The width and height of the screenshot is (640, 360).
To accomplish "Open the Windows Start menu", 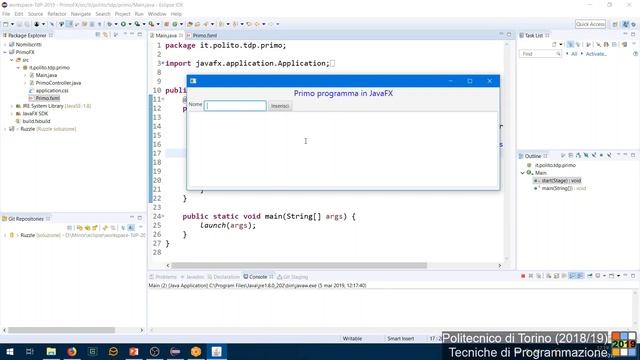I will pyautogui.click(x=9, y=351).
